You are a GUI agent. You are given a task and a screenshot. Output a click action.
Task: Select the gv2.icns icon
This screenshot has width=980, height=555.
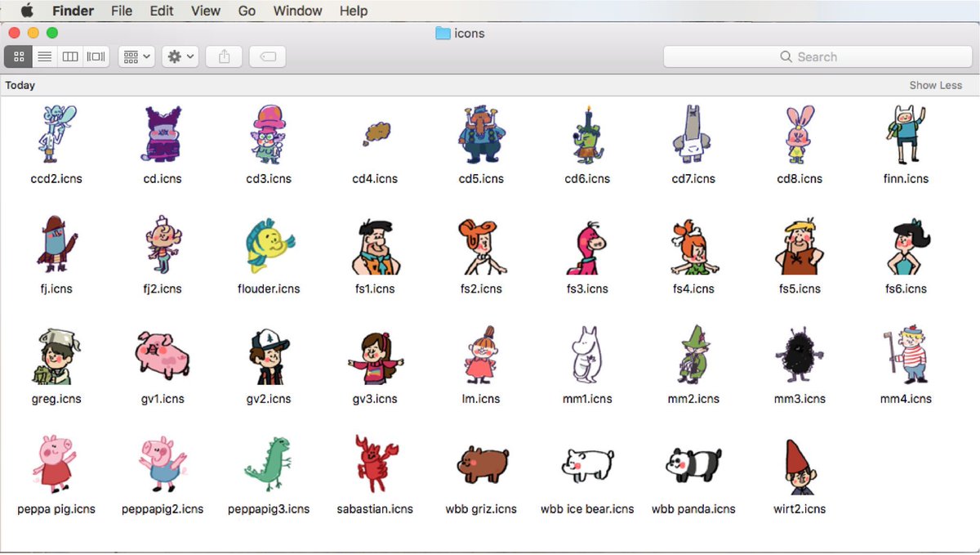(x=269, y=356)
